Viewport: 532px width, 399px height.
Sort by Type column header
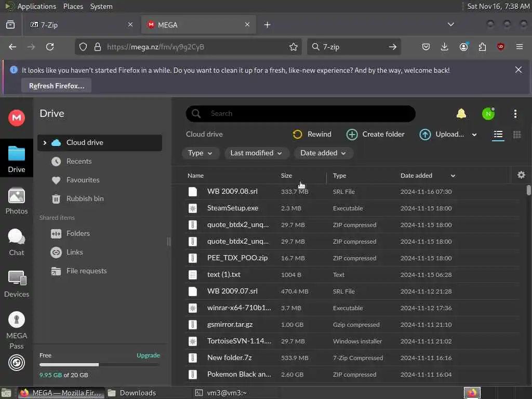(x=339, y=176)
